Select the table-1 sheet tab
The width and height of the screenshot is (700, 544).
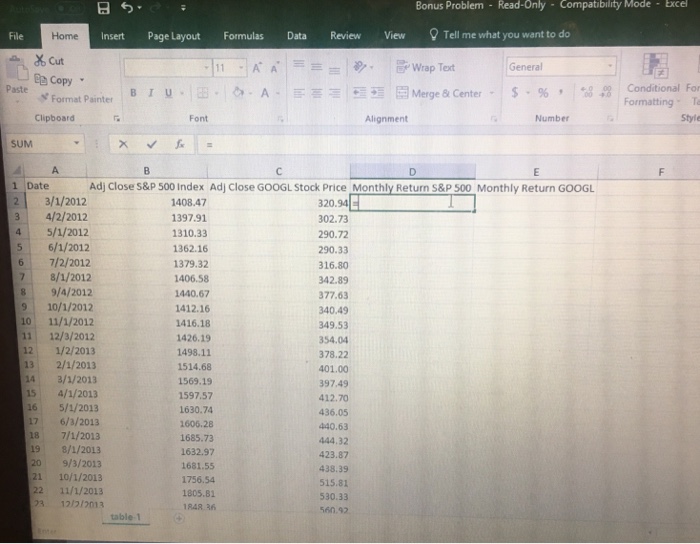point(125,517)
